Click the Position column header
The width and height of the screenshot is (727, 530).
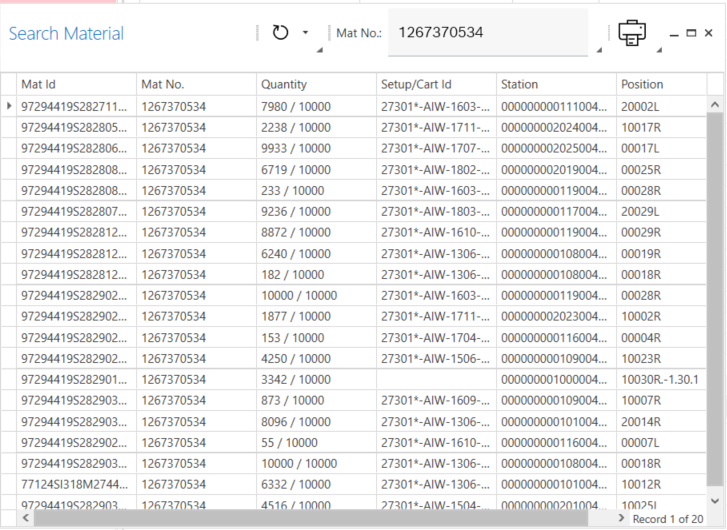pos(660,84)
